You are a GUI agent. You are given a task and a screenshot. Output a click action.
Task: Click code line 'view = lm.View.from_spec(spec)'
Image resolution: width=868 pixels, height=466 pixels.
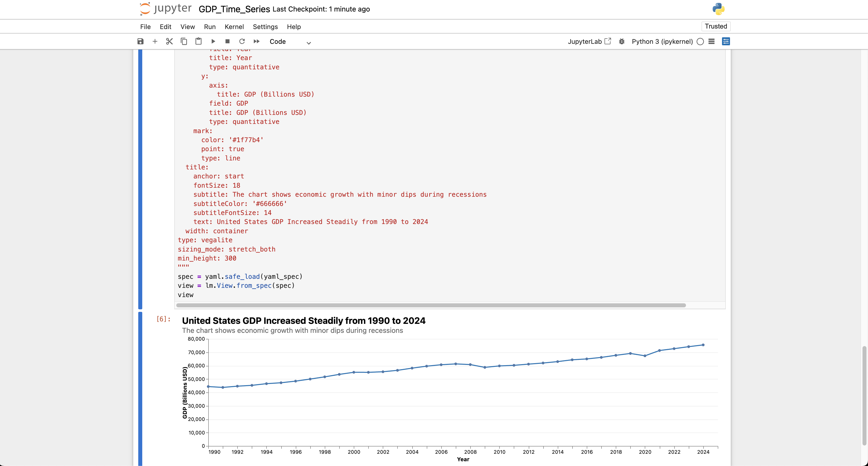(236, 286)
